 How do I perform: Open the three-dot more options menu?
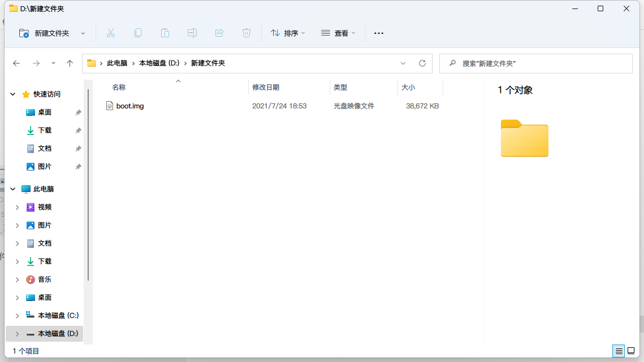(379, 33)
